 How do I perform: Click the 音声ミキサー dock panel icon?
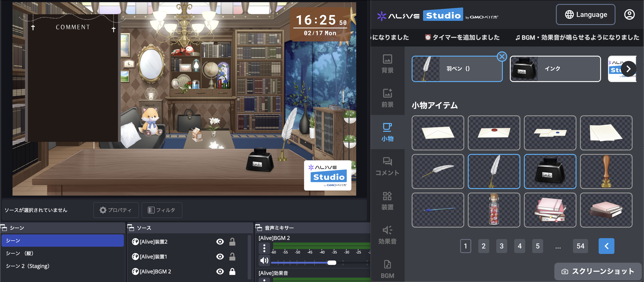point(258,228)
